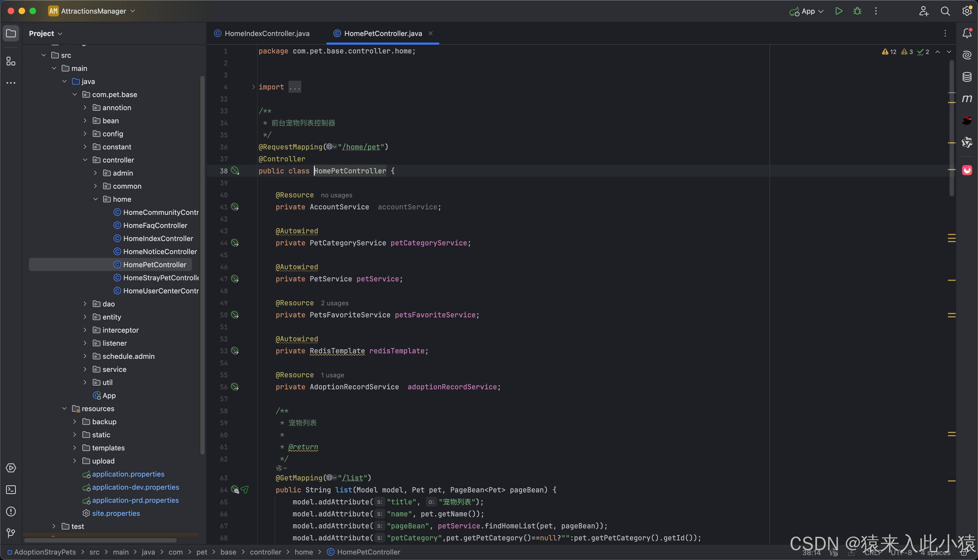Click '1 usage' hint above adoptionRecordService

[x=333, y=375]
